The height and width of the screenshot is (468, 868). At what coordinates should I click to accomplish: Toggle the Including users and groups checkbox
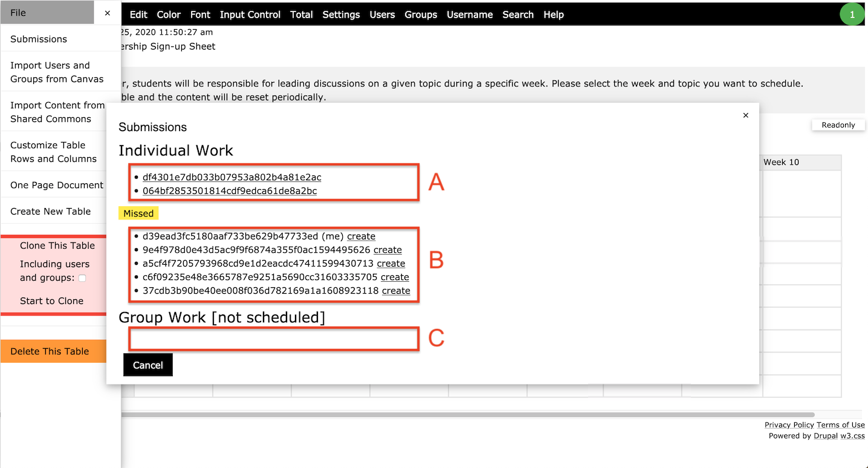pyautogui.click(x=82, y=278)
